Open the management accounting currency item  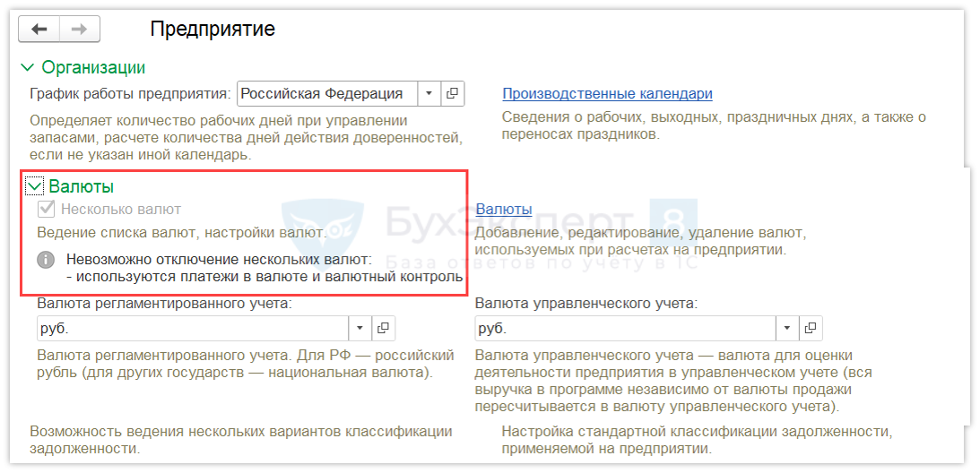(x=811, y=328)
